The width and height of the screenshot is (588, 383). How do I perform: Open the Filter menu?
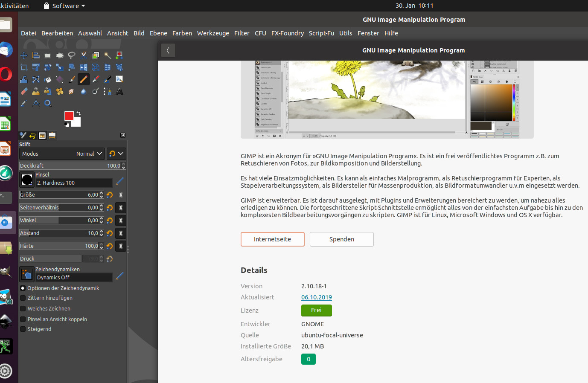coord(242,33)
